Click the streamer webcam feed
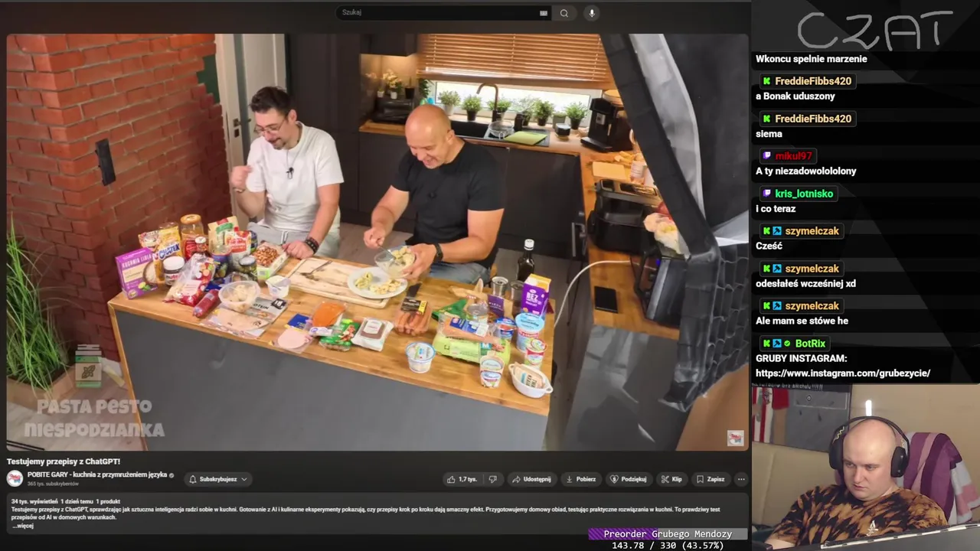The height and width of the screenshot is (551, 980). [x=865, y=466]
